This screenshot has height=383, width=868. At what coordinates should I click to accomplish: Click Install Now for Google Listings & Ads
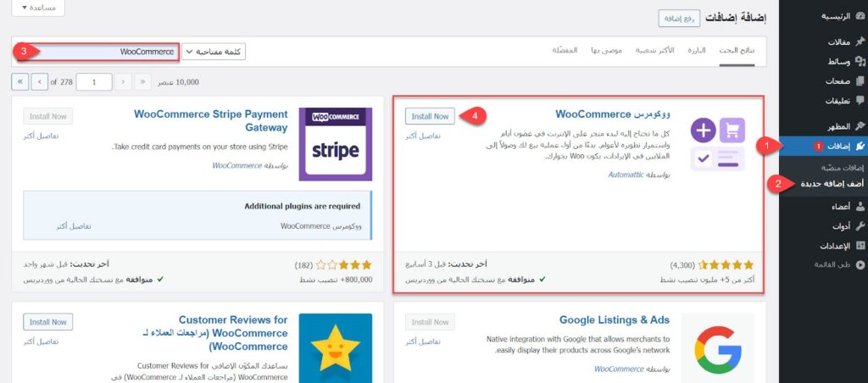tap(430, 322)
